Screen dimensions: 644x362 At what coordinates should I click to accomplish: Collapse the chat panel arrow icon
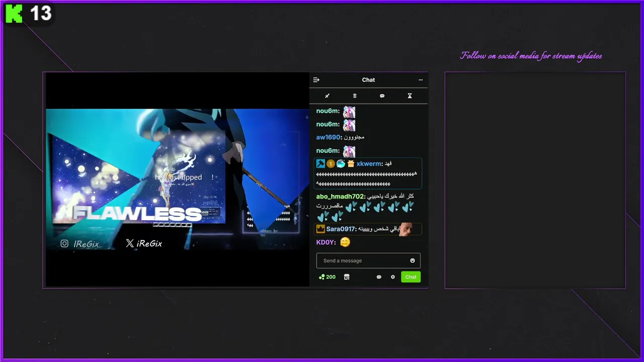tap(316, 80)
